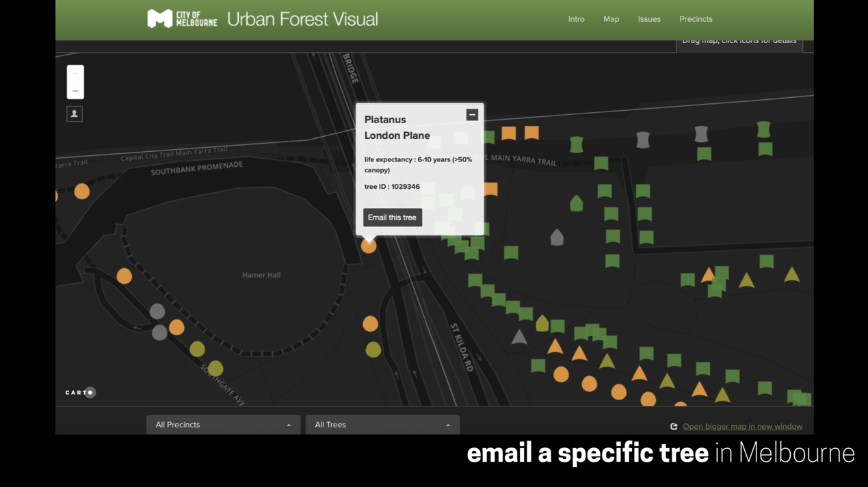
Task: Click the Capital City Trail map label
Action: 174,154
